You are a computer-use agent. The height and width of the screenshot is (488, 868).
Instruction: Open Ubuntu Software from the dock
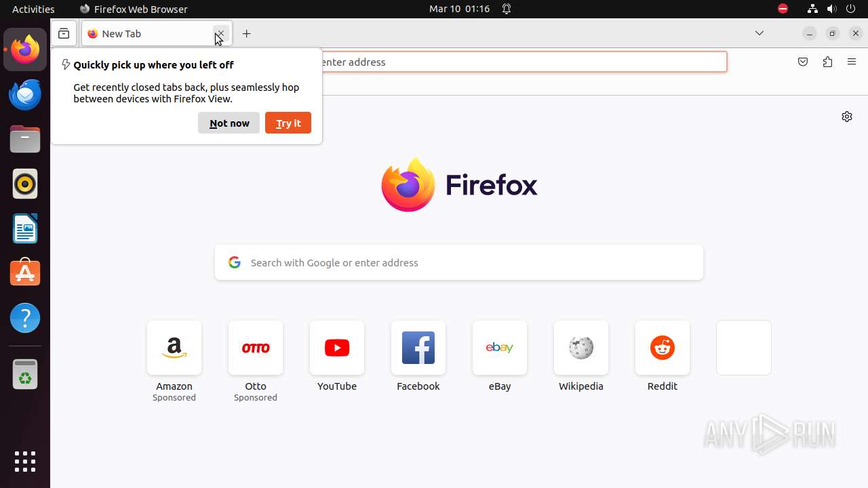pos(25,273)
